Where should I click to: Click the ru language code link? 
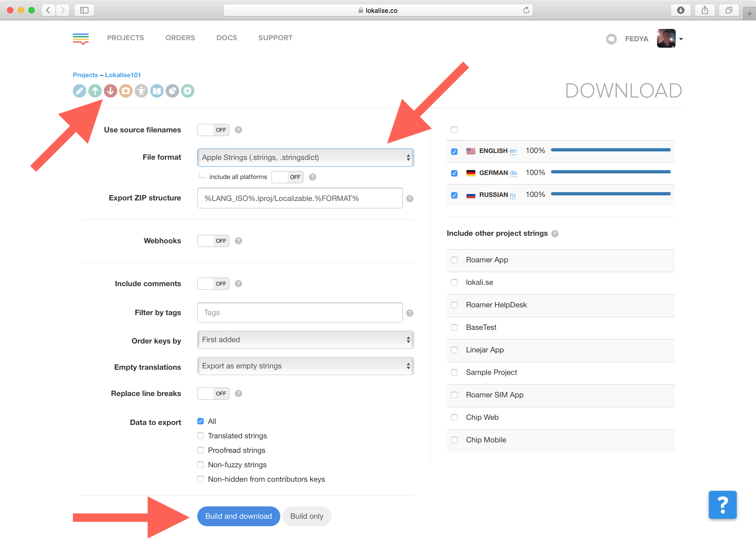click(x=512, y=195)
